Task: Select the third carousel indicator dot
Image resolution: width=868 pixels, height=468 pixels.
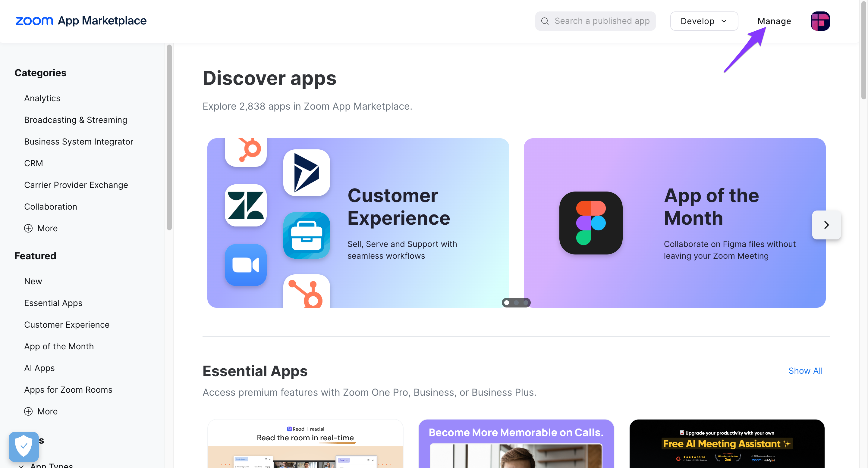Action: tap(526, 303)
